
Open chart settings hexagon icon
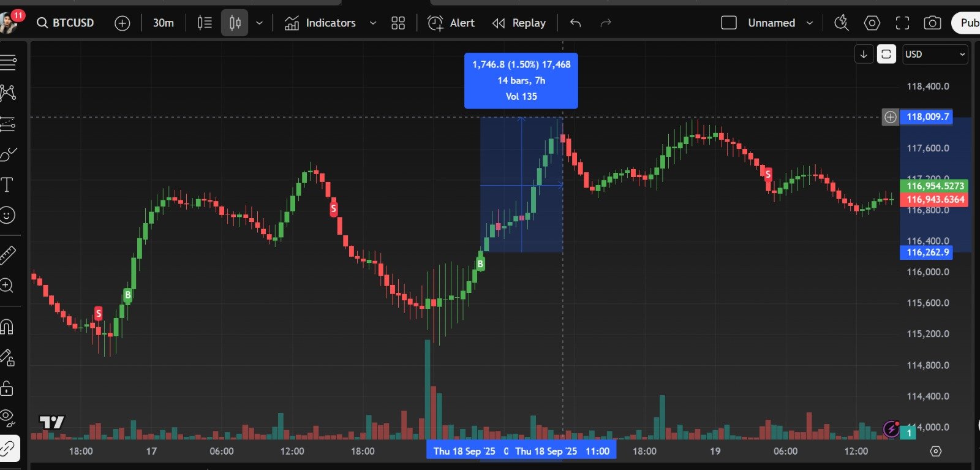(872, 23)
